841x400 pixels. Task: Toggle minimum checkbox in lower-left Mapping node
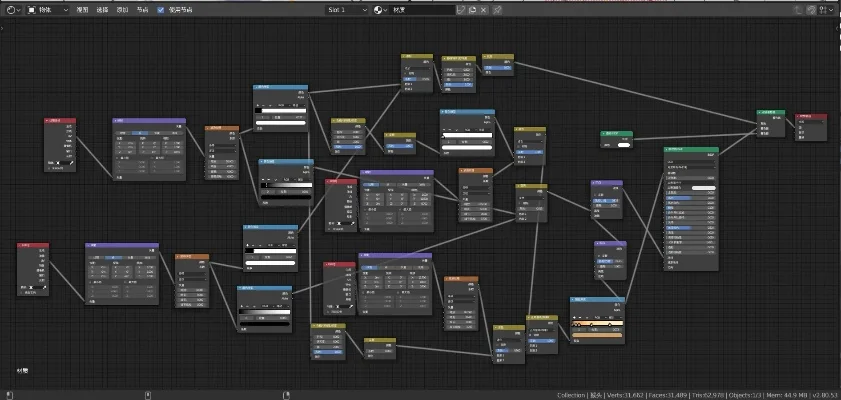coord(91,282)
